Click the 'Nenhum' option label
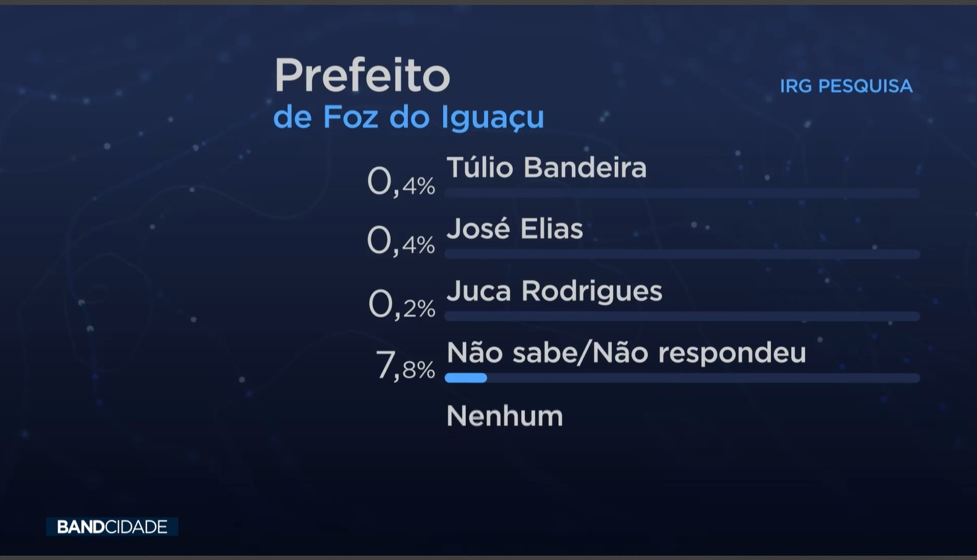977x560 pixels. [x=504, y=416]
